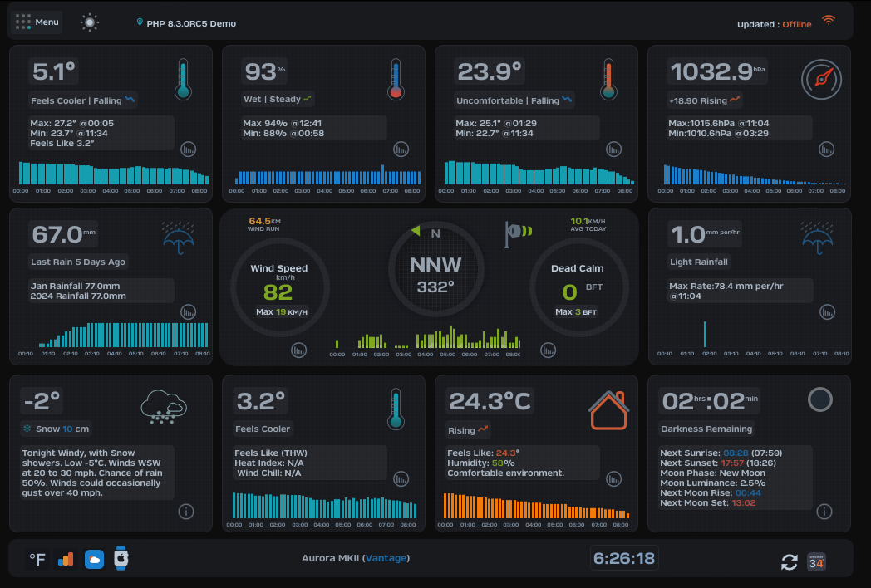Click the Snow 10 cm label
The image size is (871, 588).
(56, 429)
